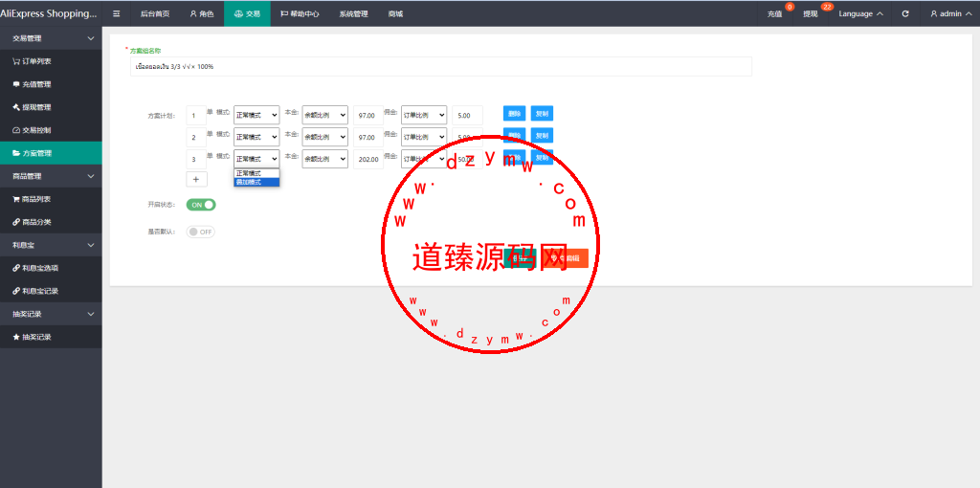
Task: Click the plus button to add plan row
Action: click(196, 179)
